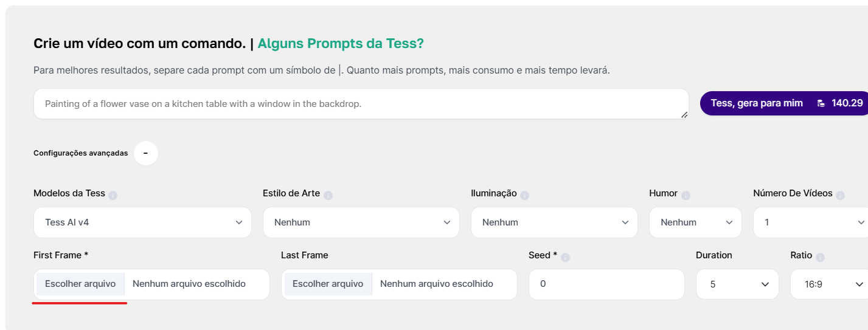The image size is (868, 330).
Task: Open the Modelos da Tess dropdown
Action: pos(142,222)
